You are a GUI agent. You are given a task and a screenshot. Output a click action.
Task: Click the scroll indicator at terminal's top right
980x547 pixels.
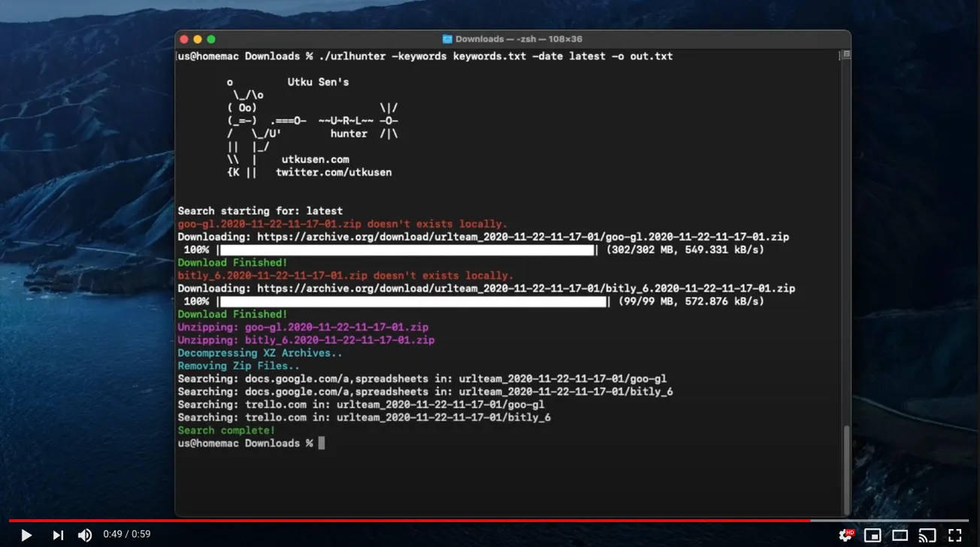[845, 54]
